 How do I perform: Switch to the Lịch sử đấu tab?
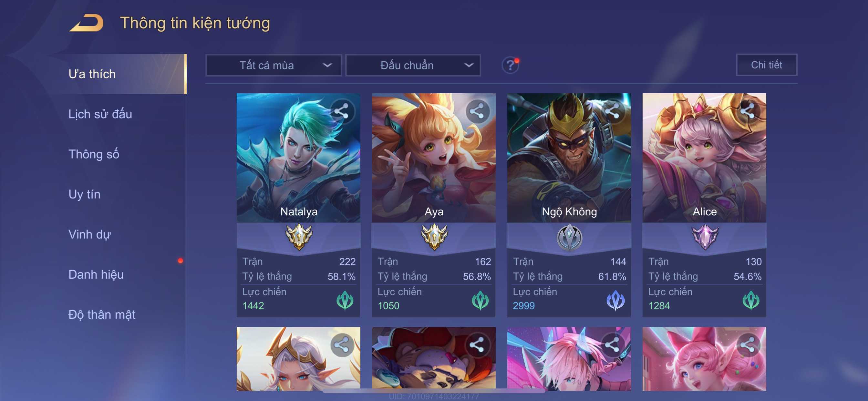(100, 114)
